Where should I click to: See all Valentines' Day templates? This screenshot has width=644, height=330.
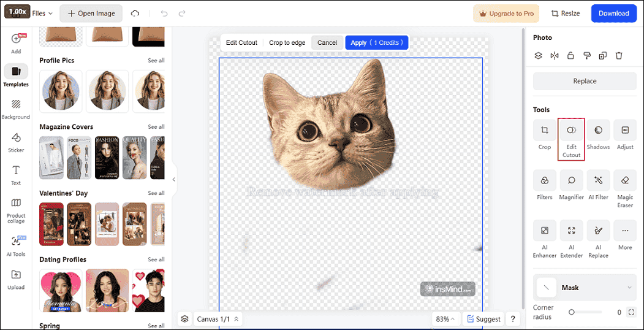pyautogui.click(x=156, y=193)
